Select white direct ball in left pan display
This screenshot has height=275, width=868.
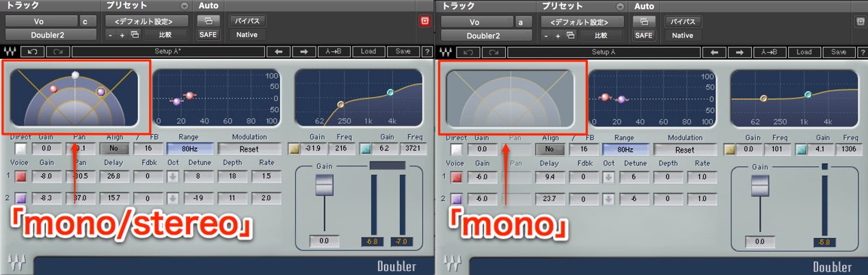coord(76,75)
